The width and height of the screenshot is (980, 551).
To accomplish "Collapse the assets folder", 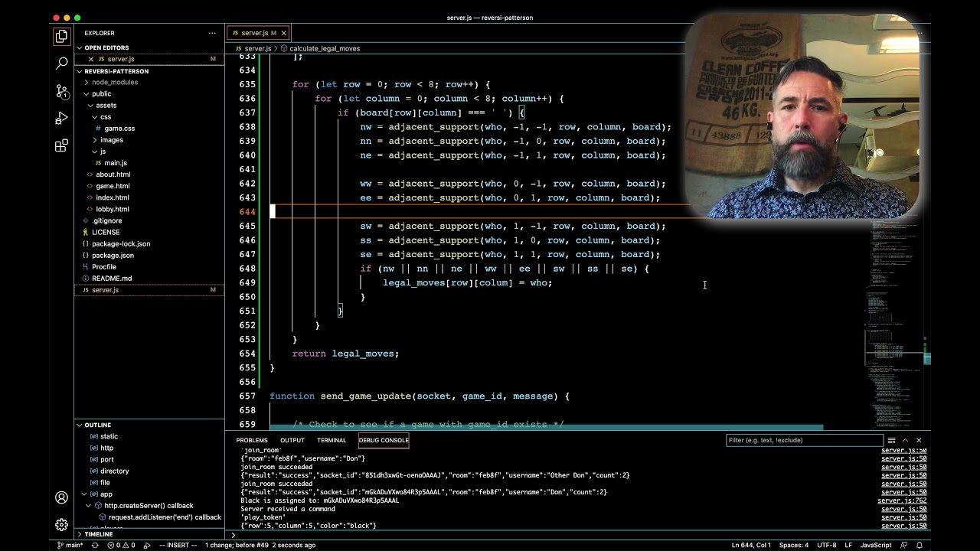I will (106, 105).
